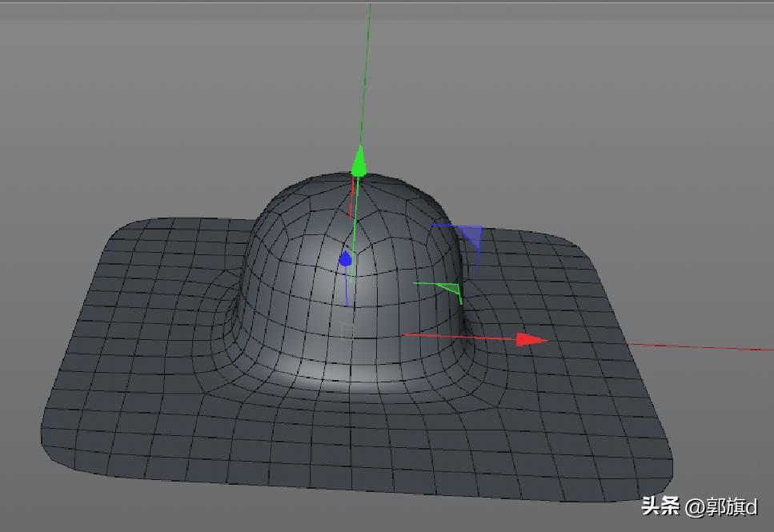Image resolution: width=774 pixels, height=532 pixels.
Task: Click the red axis line extending to the right
Action: [x=680, y=345]
